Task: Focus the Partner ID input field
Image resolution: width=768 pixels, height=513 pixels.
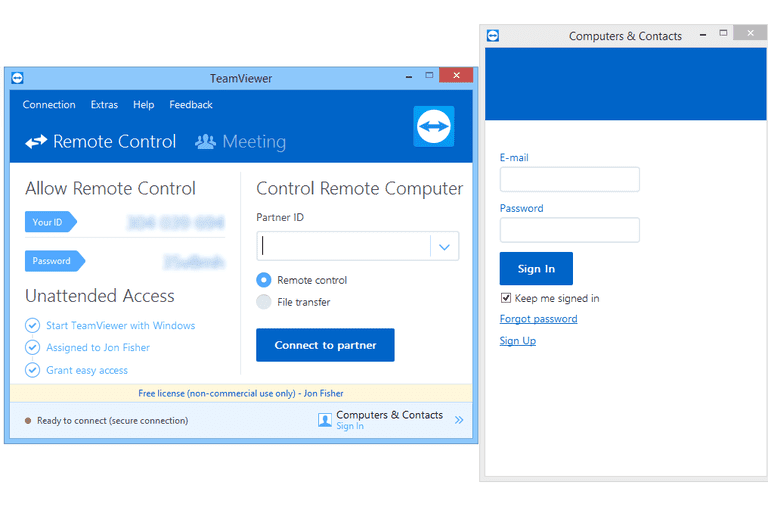Action: click(x=343, y=246)
